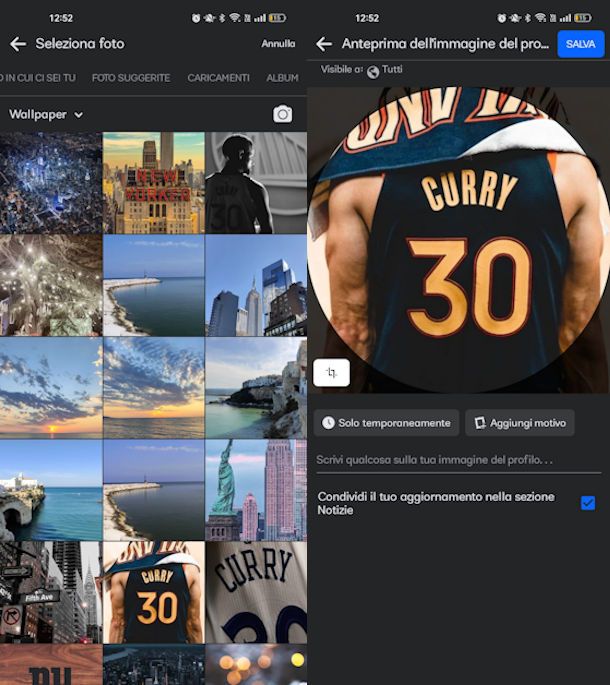Uncheck sharing update in Notizie section
The image size is (610, 685).
tap(588, 503)
